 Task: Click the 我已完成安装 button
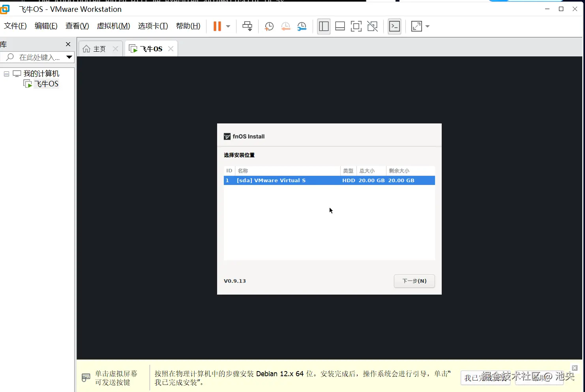(486, 377)
